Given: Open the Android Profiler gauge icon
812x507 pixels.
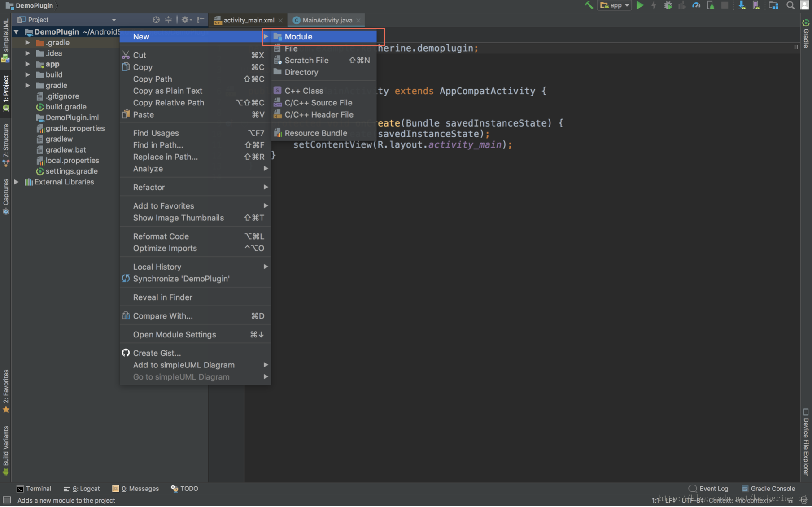Looking at the screenshot, I should 696,5.
